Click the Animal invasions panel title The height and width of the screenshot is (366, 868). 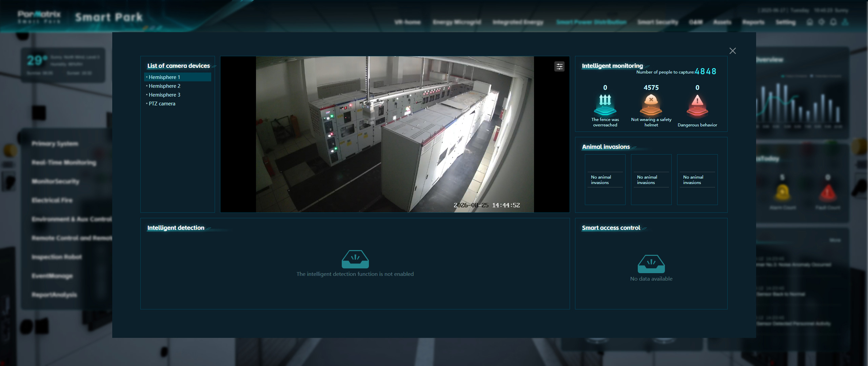coord(606,147)
